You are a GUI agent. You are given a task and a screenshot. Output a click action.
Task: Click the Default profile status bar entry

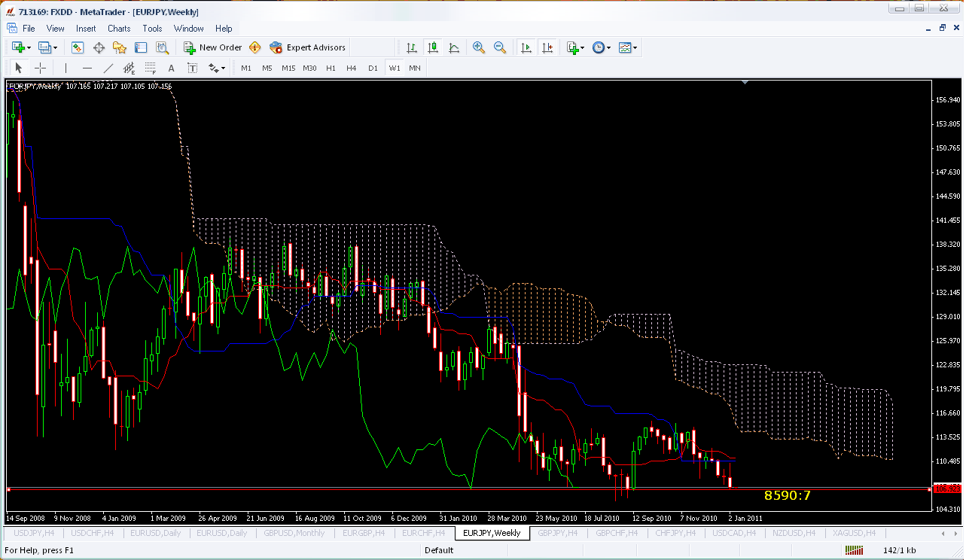439,550
